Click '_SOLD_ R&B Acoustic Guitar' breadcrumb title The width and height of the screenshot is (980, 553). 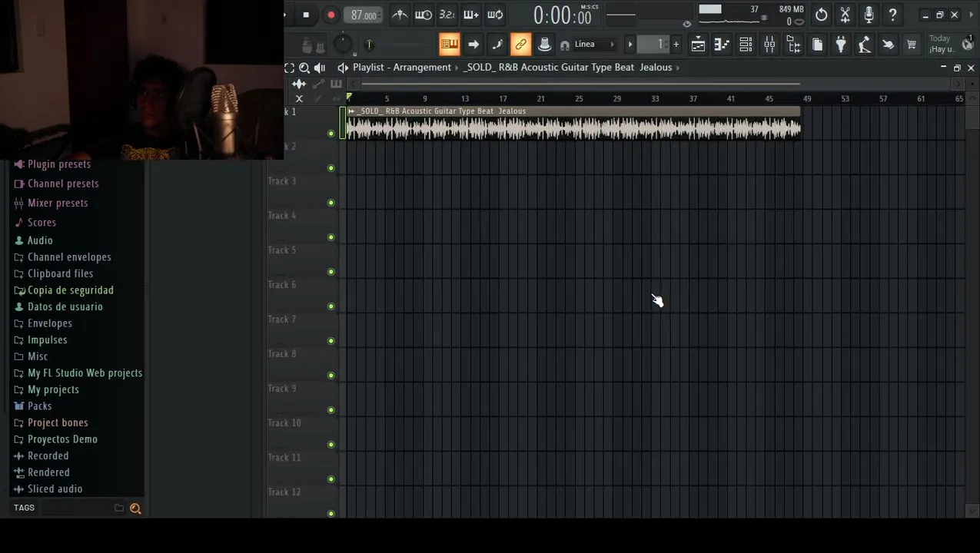pos(567,68)
